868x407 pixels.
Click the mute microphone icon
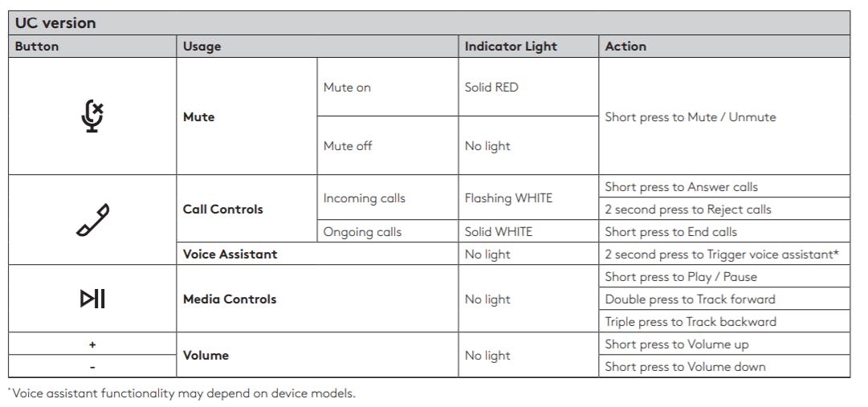tap(93, 116)
